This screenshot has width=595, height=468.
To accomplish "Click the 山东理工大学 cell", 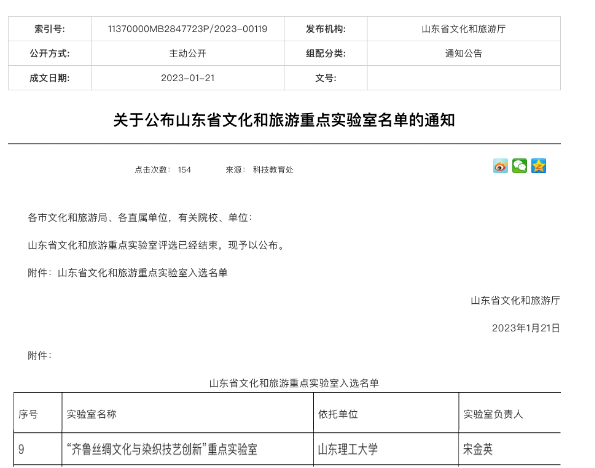I will point(386,449).
